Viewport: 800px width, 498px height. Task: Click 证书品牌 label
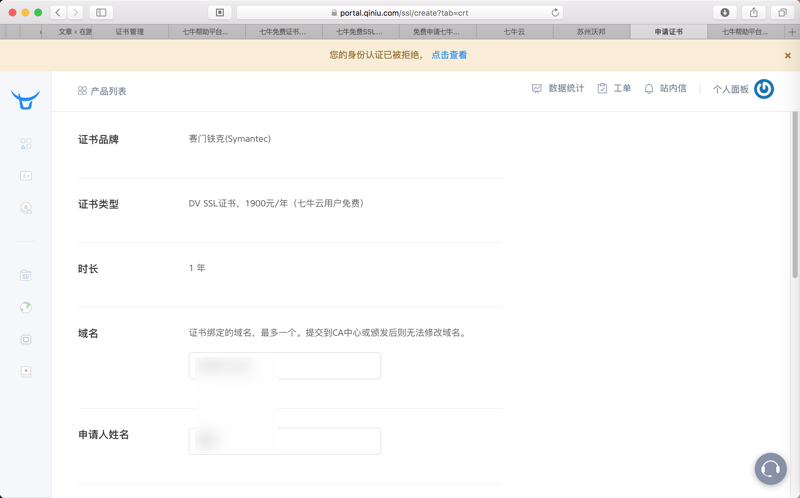pyautogui.click(x=98, y=139)
